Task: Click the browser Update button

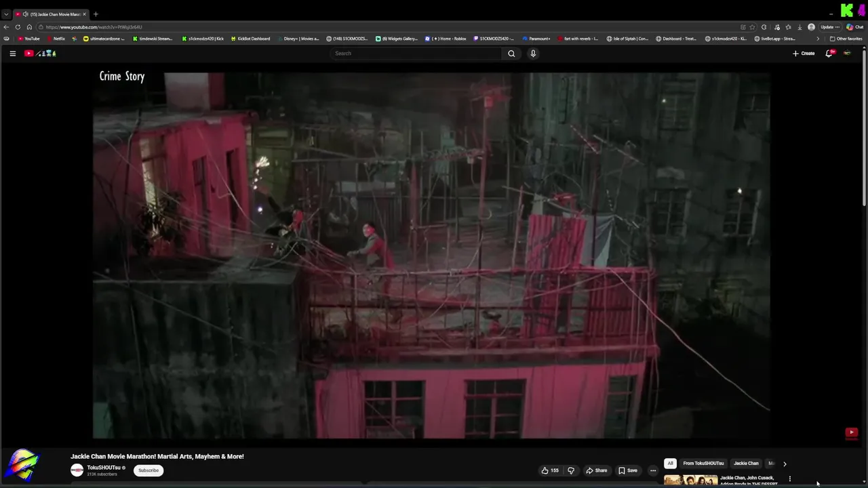Action: [x=829, y=27]
